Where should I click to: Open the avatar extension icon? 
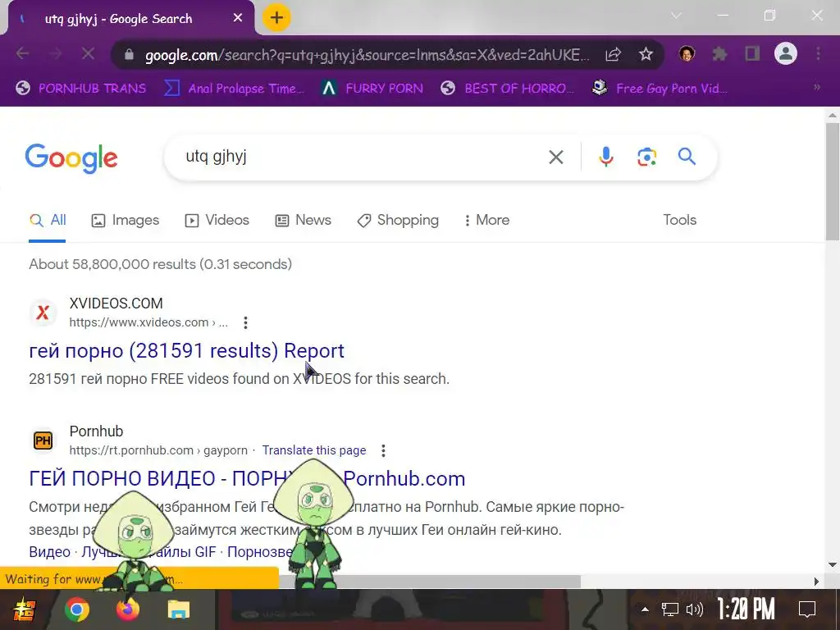[687, 53]
